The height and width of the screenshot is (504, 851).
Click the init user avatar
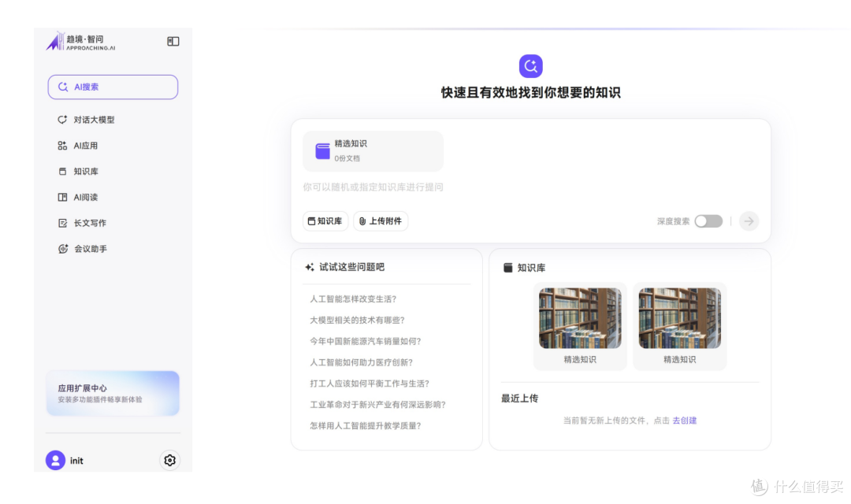tap(55, 460)
